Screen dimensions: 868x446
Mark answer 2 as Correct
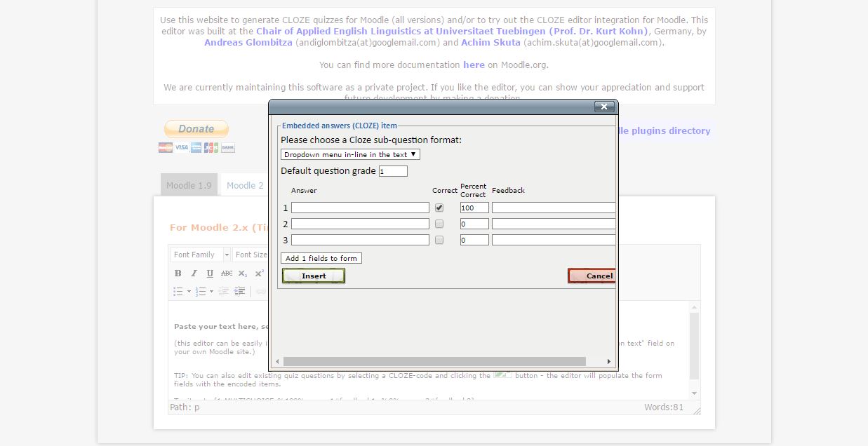coord(439,224)
